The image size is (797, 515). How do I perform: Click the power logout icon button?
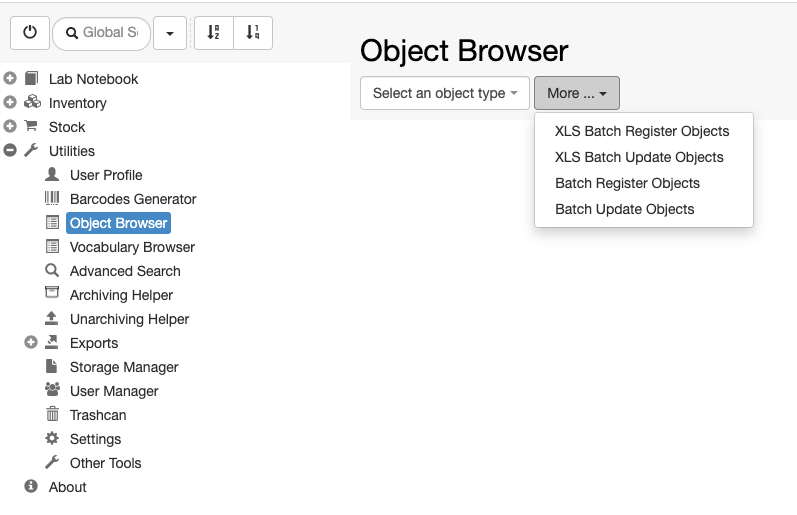(x=30, y=33)
